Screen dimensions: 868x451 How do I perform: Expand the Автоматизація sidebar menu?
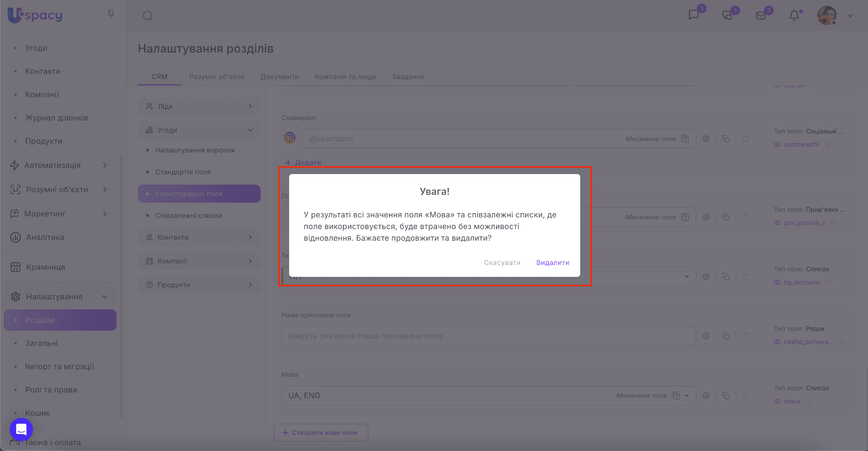click(x=105, y=166)
